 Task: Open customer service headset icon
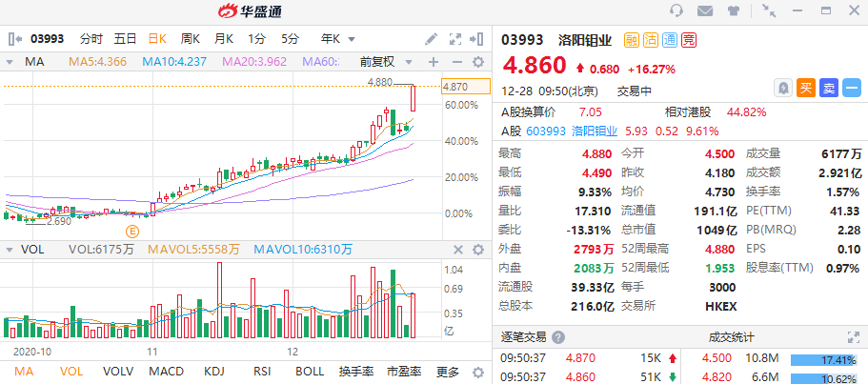click(676, 11)
